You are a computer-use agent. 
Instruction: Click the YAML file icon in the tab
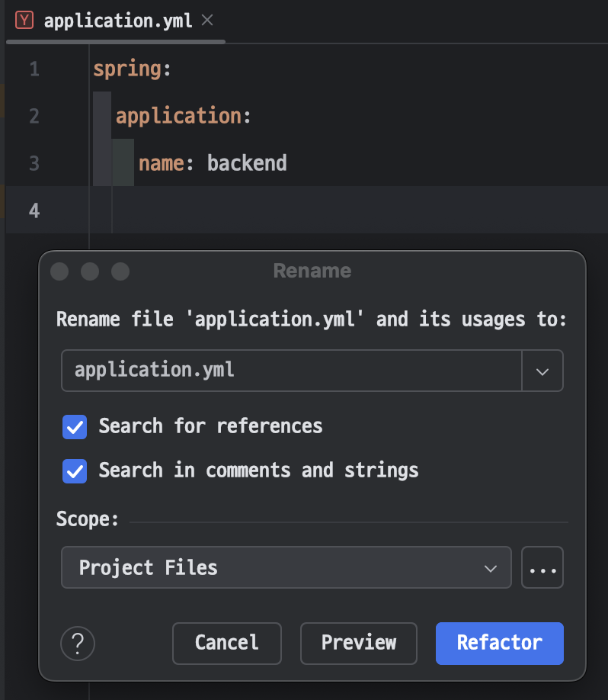[x=24, y=21]
